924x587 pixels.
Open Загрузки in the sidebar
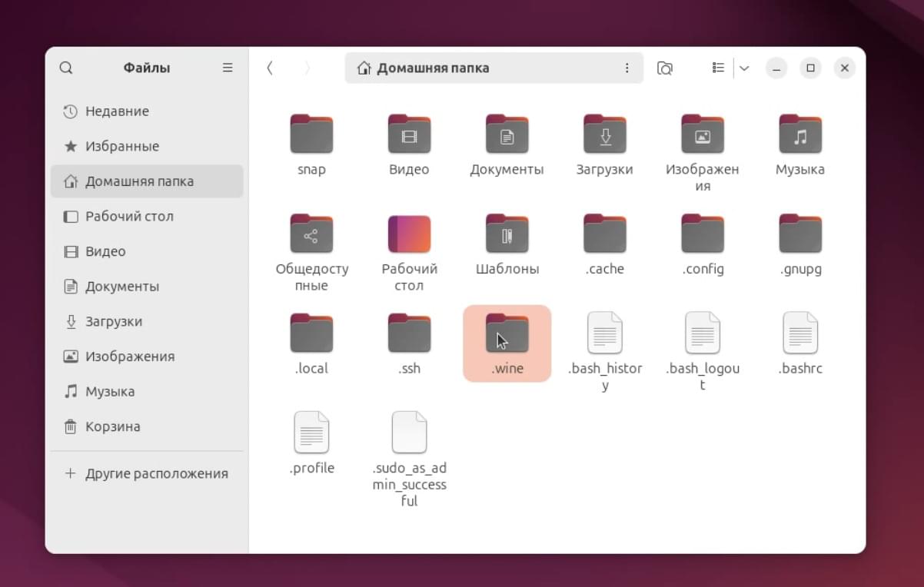click(147, 321)
